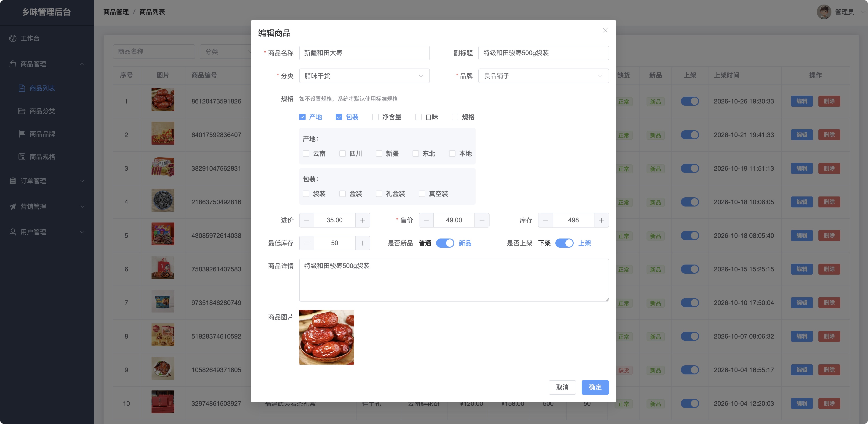Open 工作台 in the sidebar

point(47,38)
